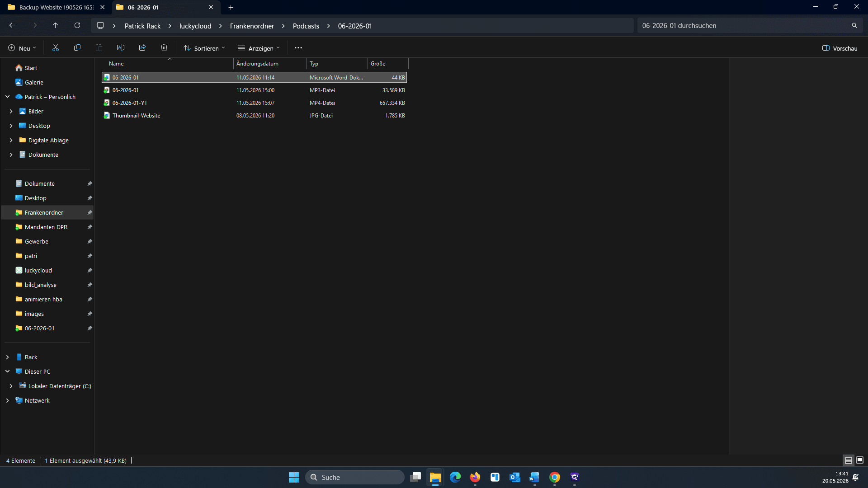
Task: Refresh the current folder view
Action: 77,26
